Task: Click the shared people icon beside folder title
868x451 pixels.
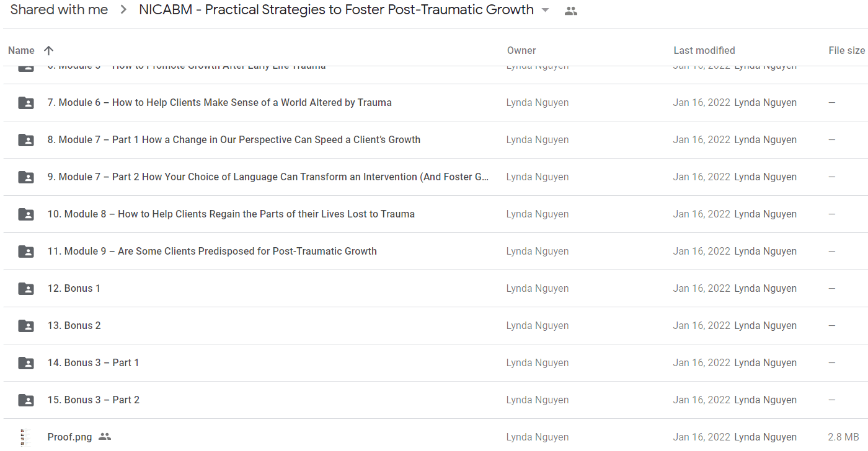Action: coord(571,11)
